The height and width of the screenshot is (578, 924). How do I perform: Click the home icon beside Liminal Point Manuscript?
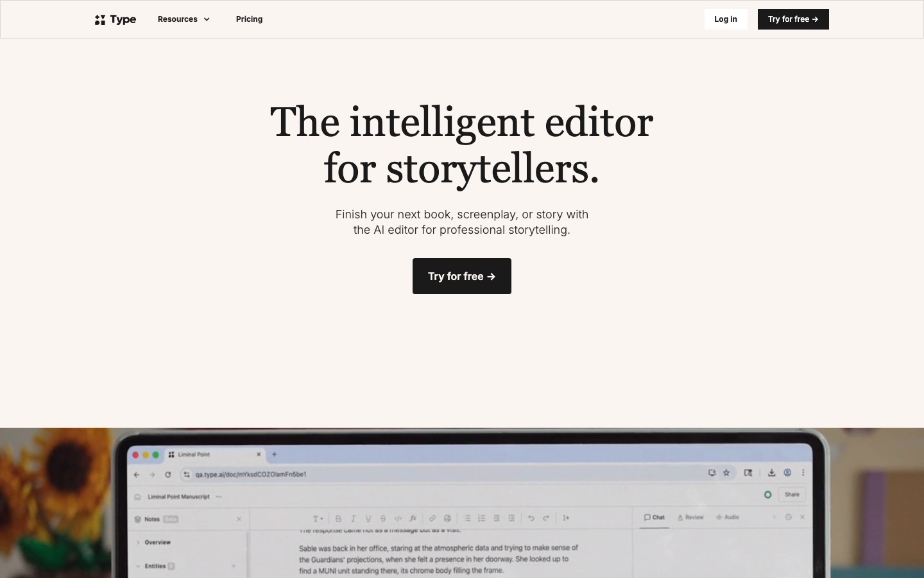[137, 496]
